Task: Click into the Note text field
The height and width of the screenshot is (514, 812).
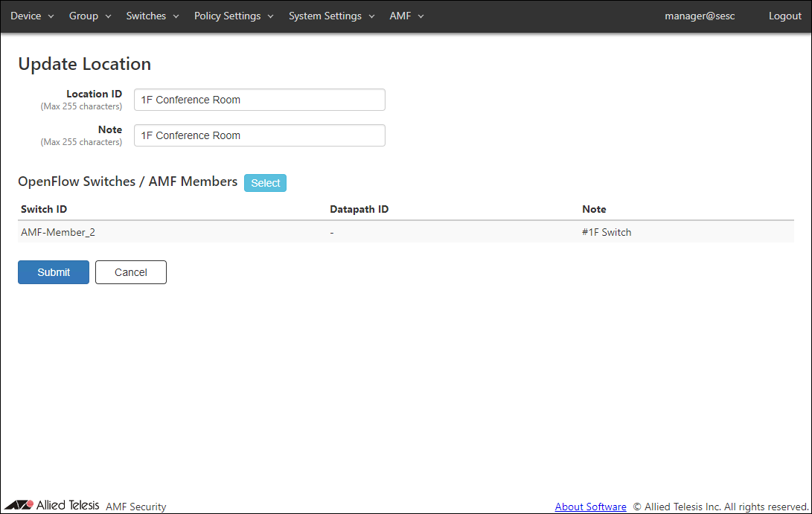Action: point(259,135)
